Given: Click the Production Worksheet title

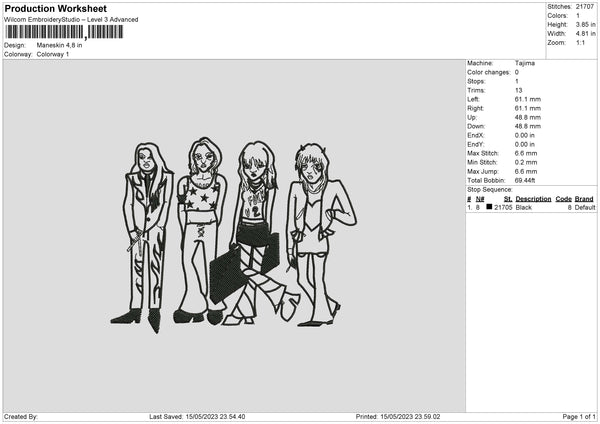Looking at the screenshot, I should tap(56, 8).
